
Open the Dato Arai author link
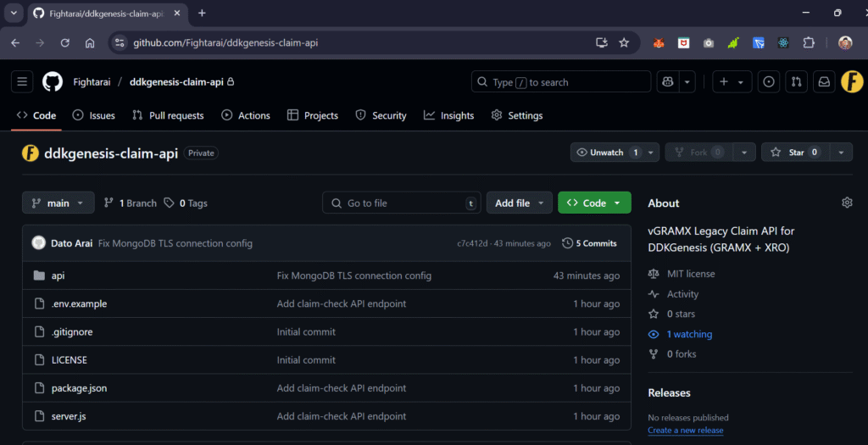71,243
